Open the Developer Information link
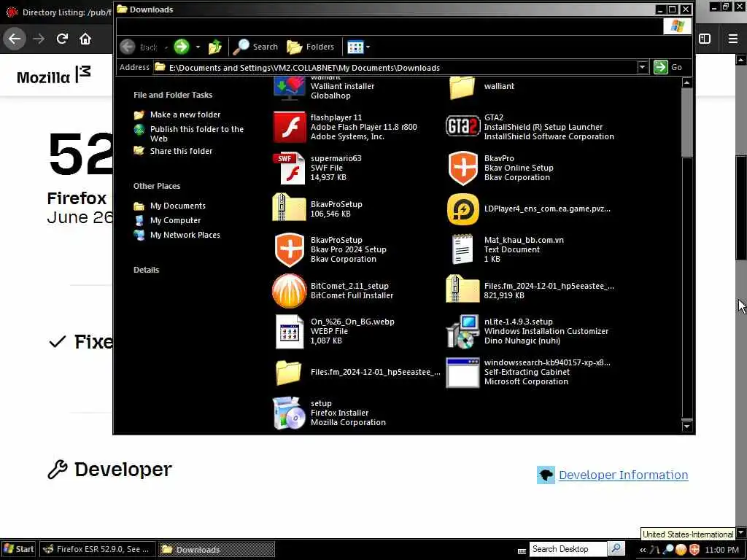This screenshot has height=560, width=747. point(623,475)
